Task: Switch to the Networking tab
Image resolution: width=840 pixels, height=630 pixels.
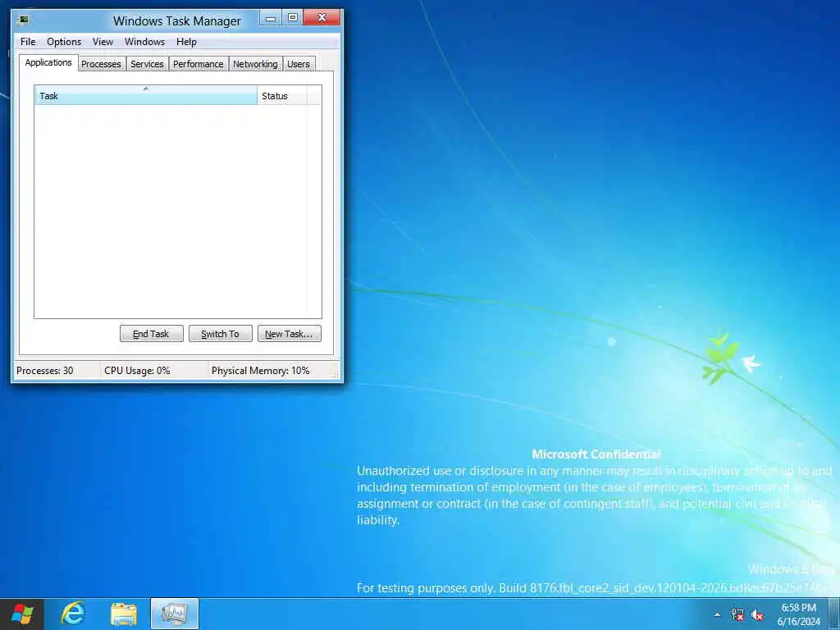Action: click(255, 64)
